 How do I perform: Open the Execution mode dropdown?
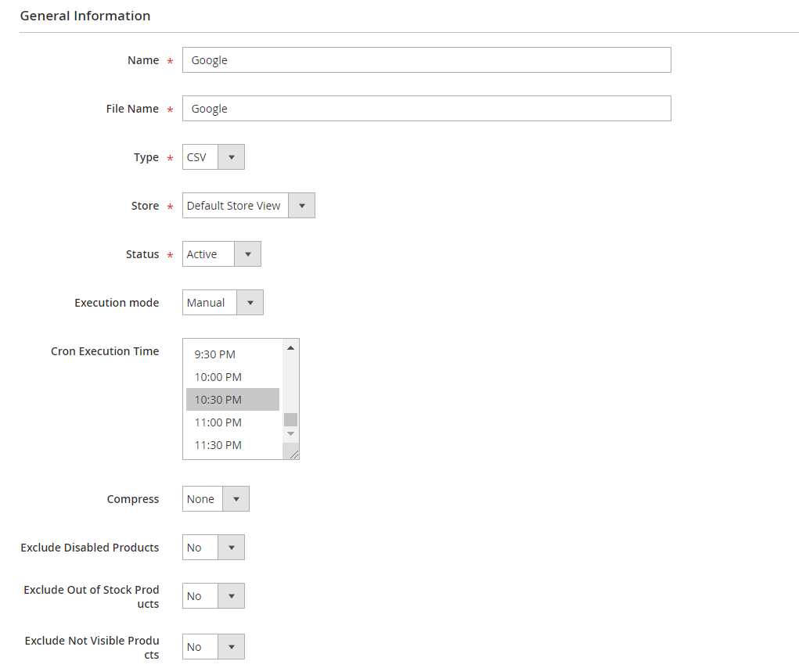click(x=223, y=303)
